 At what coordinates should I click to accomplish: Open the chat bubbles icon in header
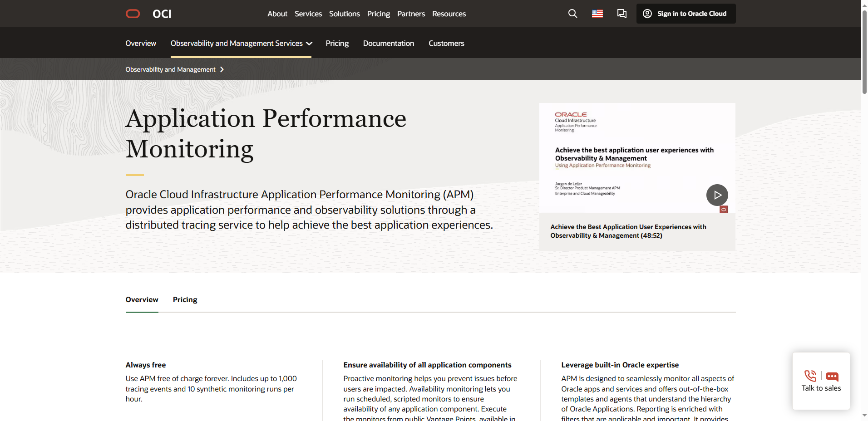point(621,14)
